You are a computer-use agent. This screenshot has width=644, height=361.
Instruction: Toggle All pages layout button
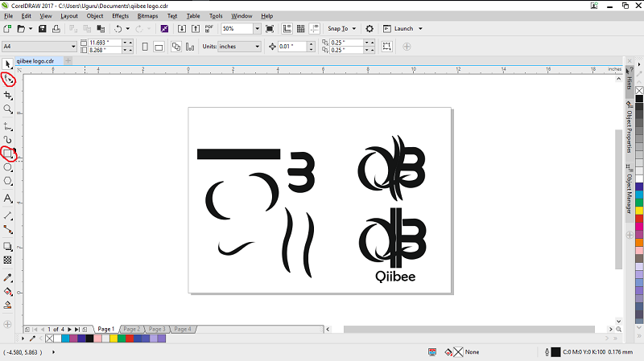tap(176, 47)
